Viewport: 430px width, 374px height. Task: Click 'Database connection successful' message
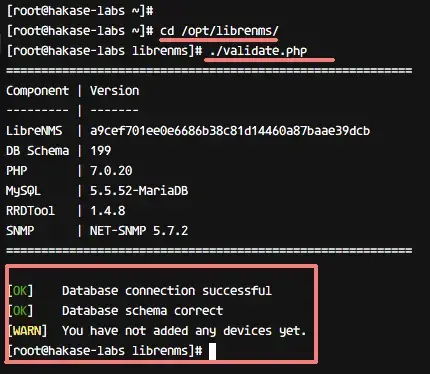(x=167, y=291)
